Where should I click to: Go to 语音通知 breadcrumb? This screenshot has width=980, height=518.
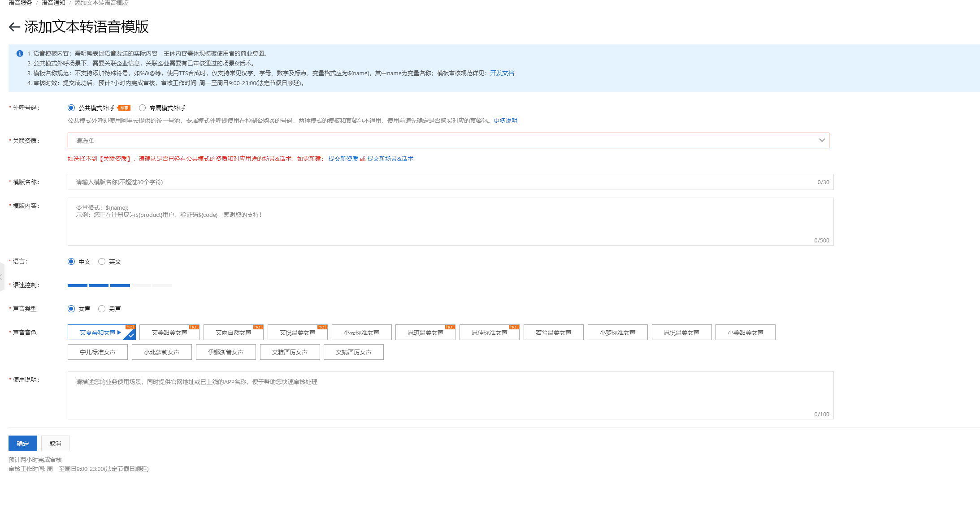[53, 3]
